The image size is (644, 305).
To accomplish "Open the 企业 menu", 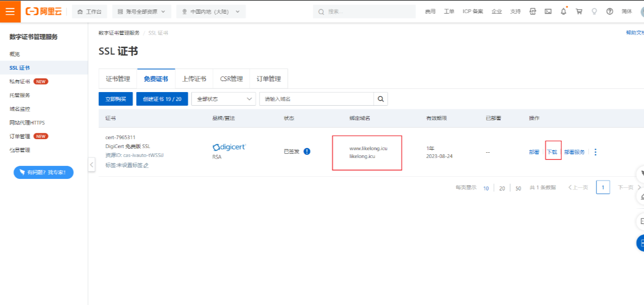I will click(x=496, y=12).
